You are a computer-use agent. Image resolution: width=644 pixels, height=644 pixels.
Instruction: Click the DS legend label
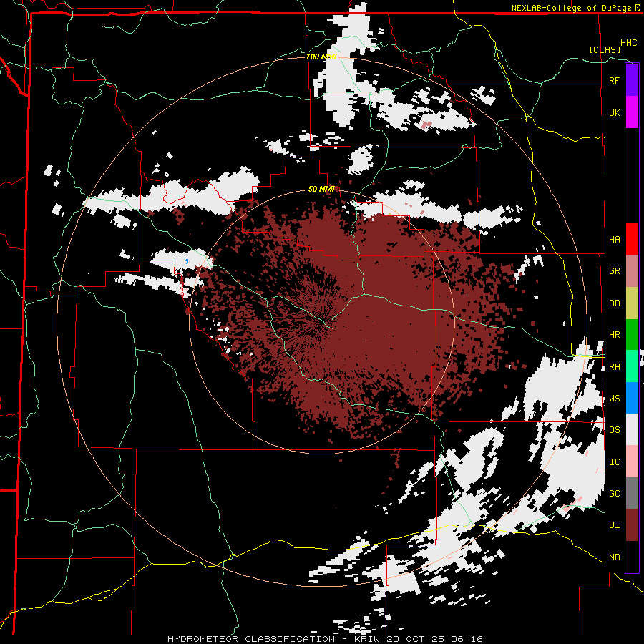(614, 430)
